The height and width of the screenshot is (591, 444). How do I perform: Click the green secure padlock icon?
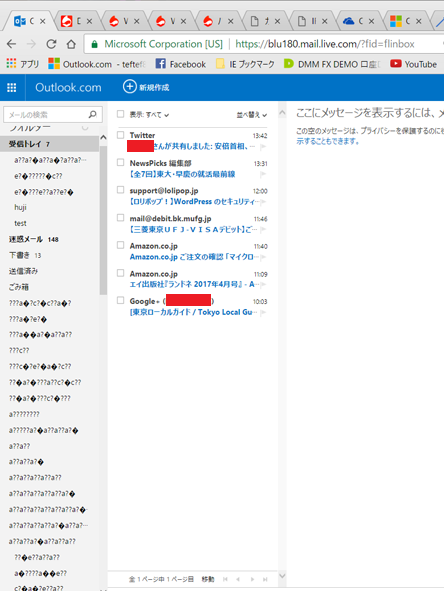95,44
